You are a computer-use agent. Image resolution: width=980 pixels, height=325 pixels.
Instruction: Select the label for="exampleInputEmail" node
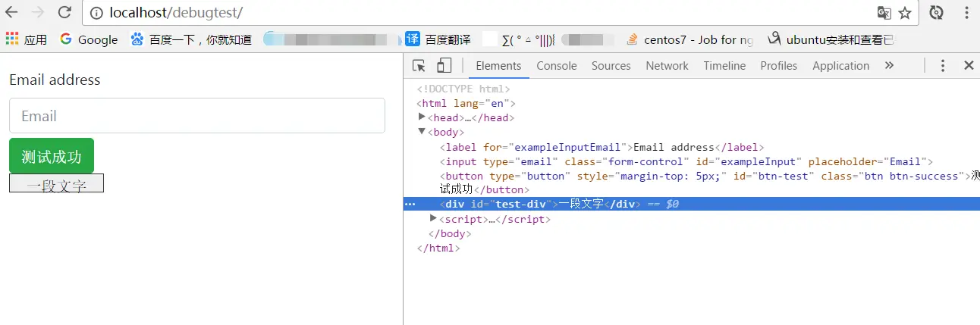tap(602, 147)
